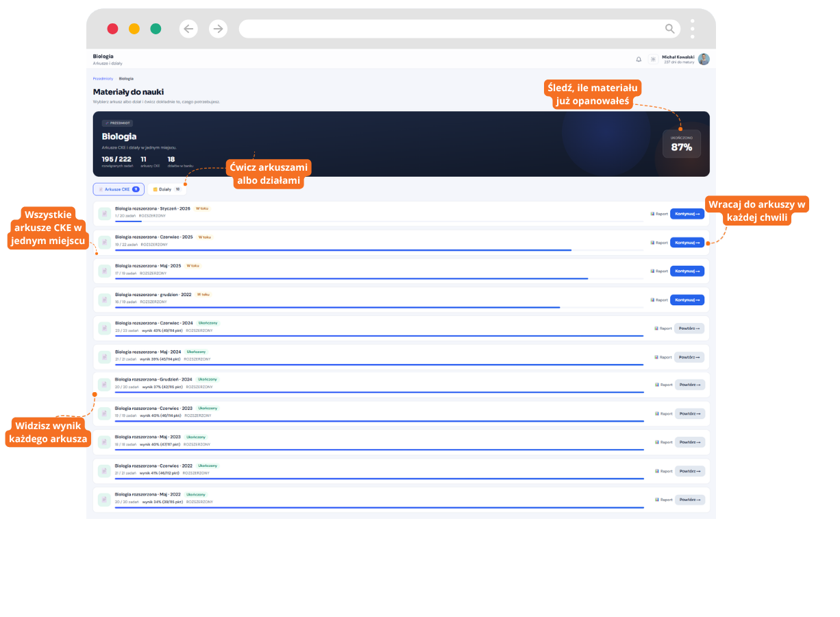
Task: Click the "87%" completion value
Action: click(681, 147)
